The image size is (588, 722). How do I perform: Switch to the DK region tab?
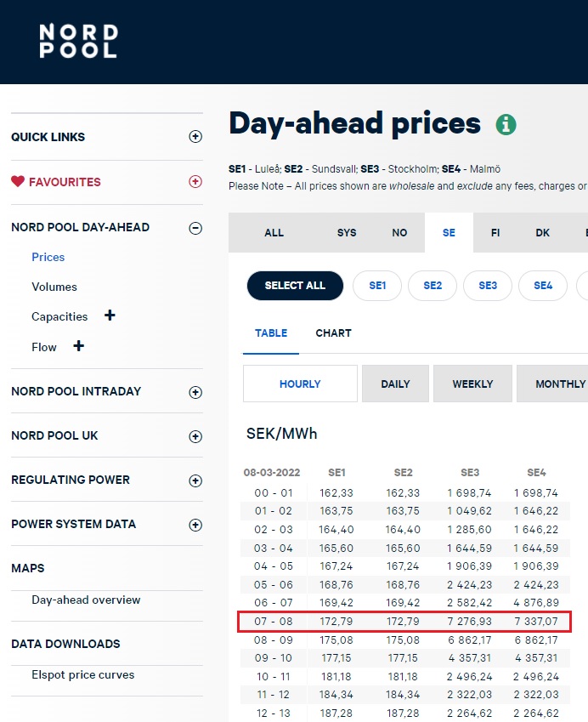pyautogui.click(x=542, y=232)
